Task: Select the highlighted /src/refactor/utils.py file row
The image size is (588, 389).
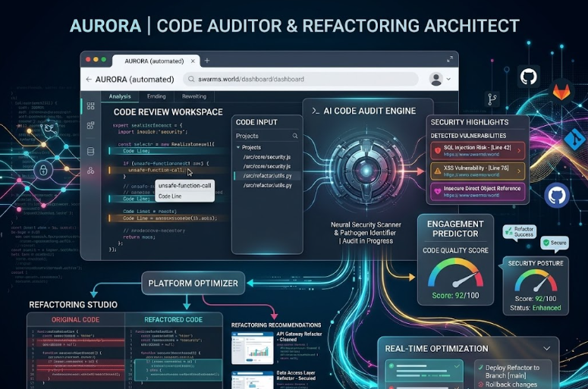Action: coord(267,176)
